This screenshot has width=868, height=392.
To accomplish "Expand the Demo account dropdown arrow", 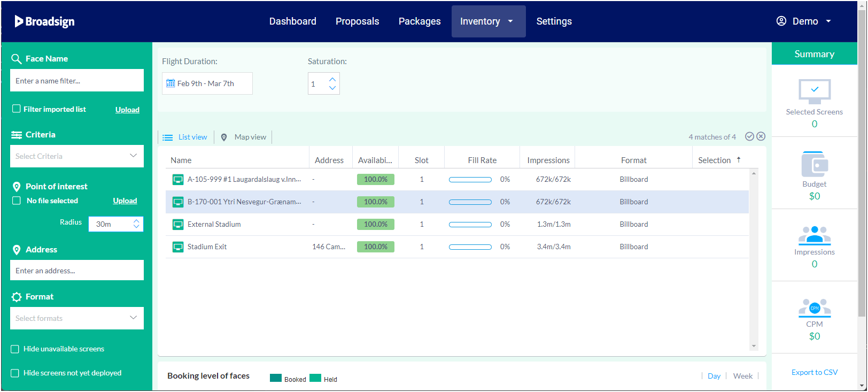I will click(828, 21).
